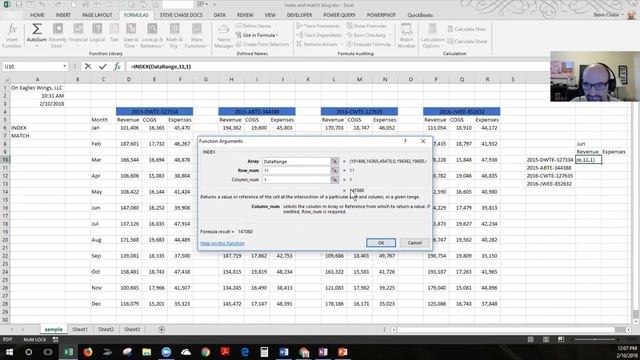Open the Calculation Options dropdown
The height and width of the screenshot is (360, 640).
(x=432, y=36)
